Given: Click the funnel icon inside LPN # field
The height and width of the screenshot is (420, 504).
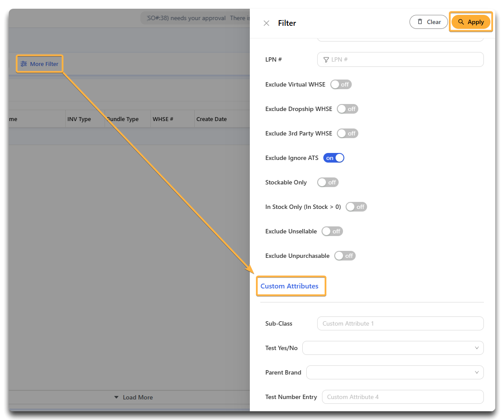Looking at the screenshot, I should tap(326, 59).
